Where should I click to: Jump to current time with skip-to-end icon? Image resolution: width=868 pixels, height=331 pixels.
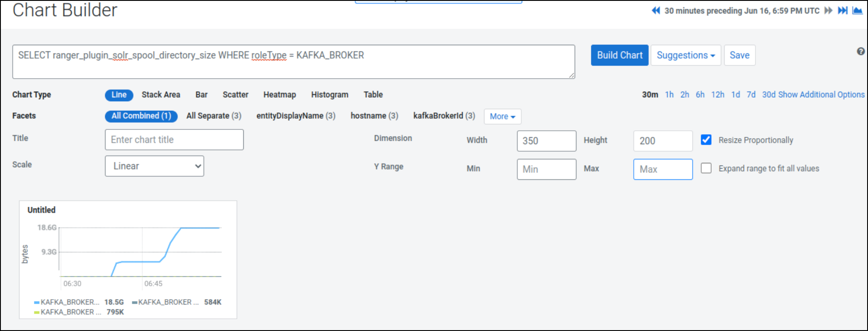click(842, 10)
